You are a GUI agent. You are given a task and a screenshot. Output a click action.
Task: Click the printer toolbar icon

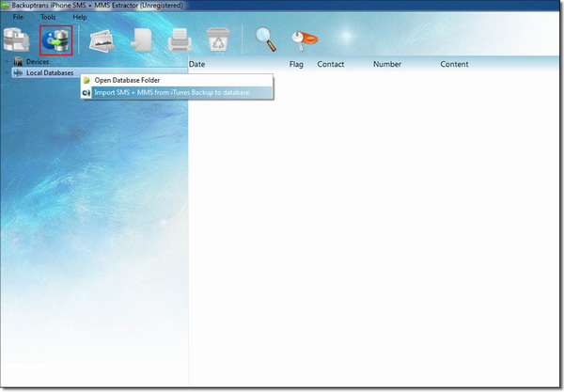tap(180, 39)
